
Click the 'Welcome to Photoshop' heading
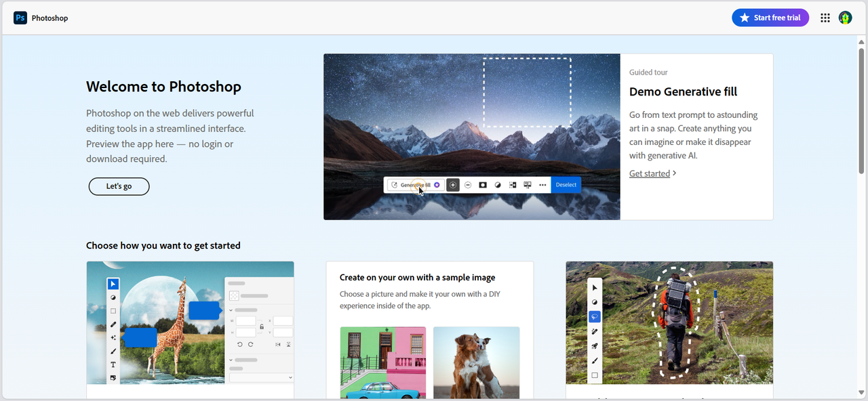click(163, 87)
